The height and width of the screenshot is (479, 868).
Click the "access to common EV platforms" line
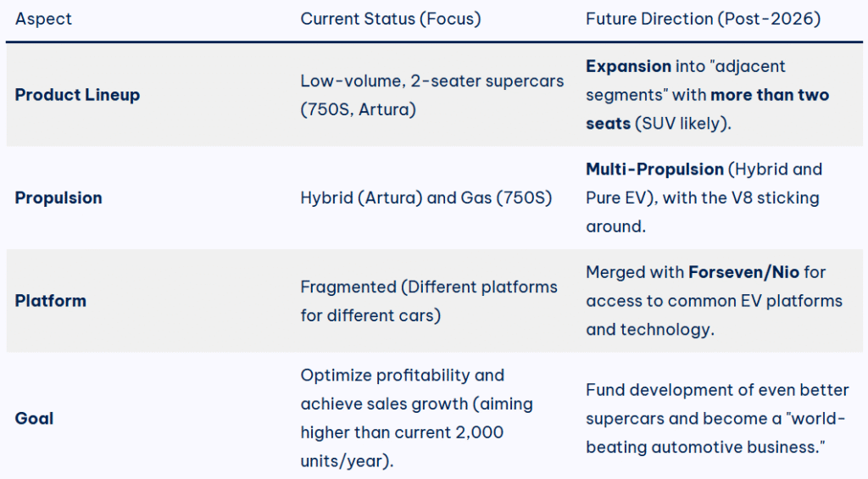coord(714,301)
